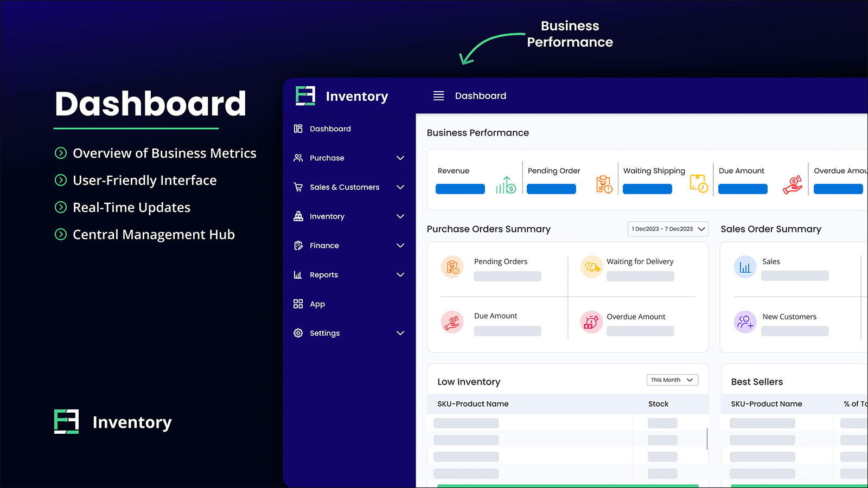
Task: Expand the Purchase sidebar menu chevron
Action: point(400,158)
